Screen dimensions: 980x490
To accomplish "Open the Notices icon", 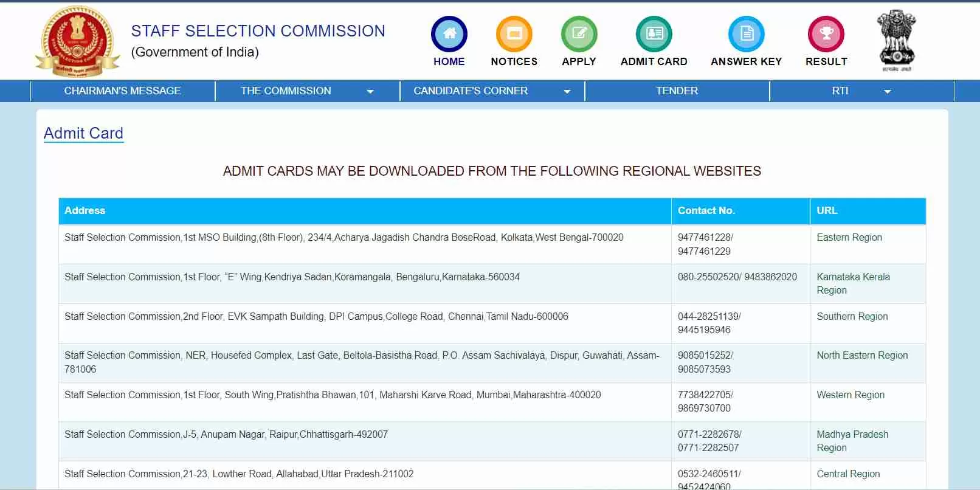I will coord(514,34).
